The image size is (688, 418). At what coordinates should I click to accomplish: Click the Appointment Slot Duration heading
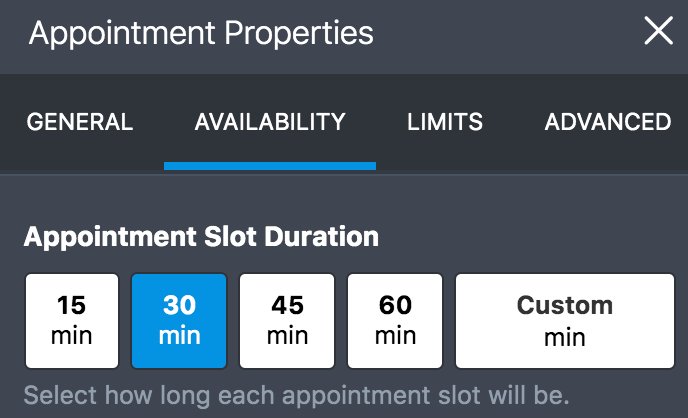[x=201, y=237]
